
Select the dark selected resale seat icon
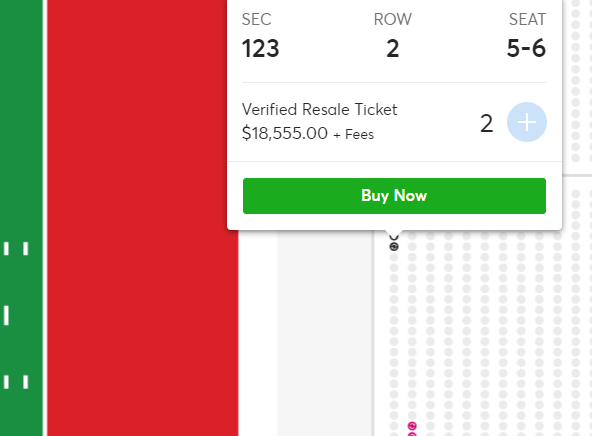point(394,247)
